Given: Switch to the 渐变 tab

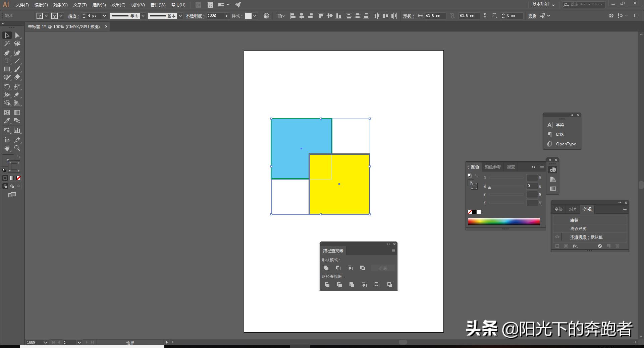Looking at the screenshot, I should click(x=511, y=167).
